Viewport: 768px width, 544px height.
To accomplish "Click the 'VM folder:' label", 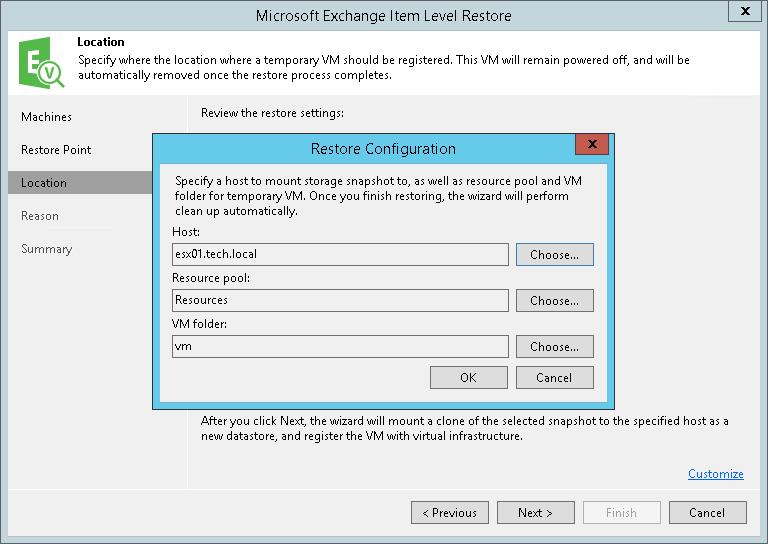I will pos(199,324).
